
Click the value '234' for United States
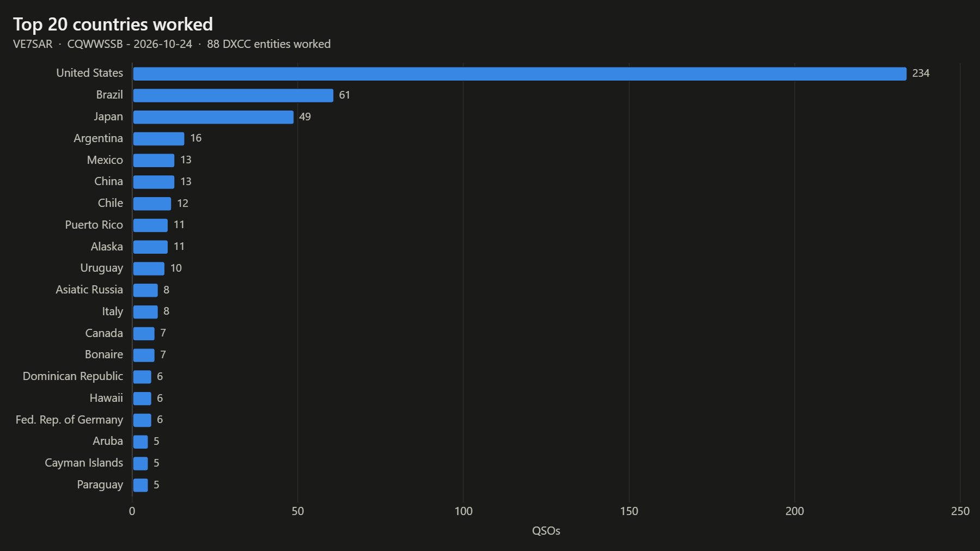point(921,73)
